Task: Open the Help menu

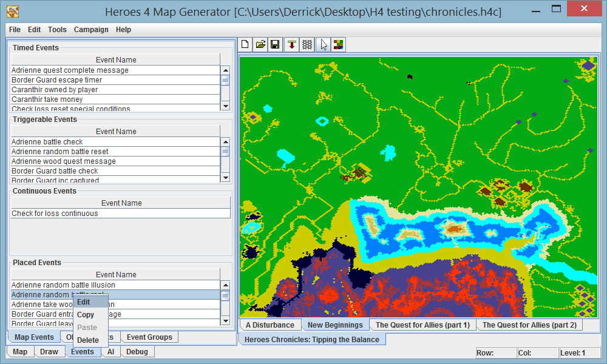Action: [x=123, y=29]
